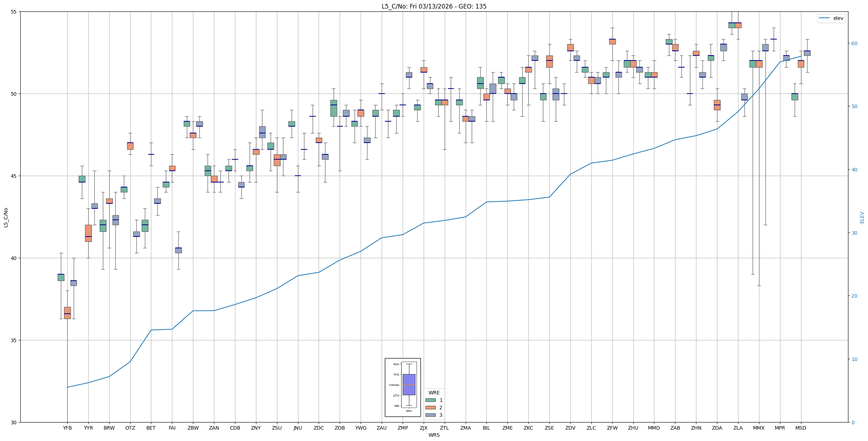Click the L5_C/No y-axis title
This screenshot has height=441, width=868.
tap(6, 217)
